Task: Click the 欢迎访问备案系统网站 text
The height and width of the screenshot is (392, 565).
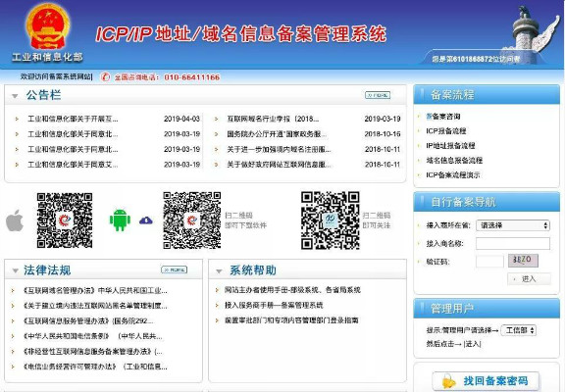Action: tap(56, 76)
